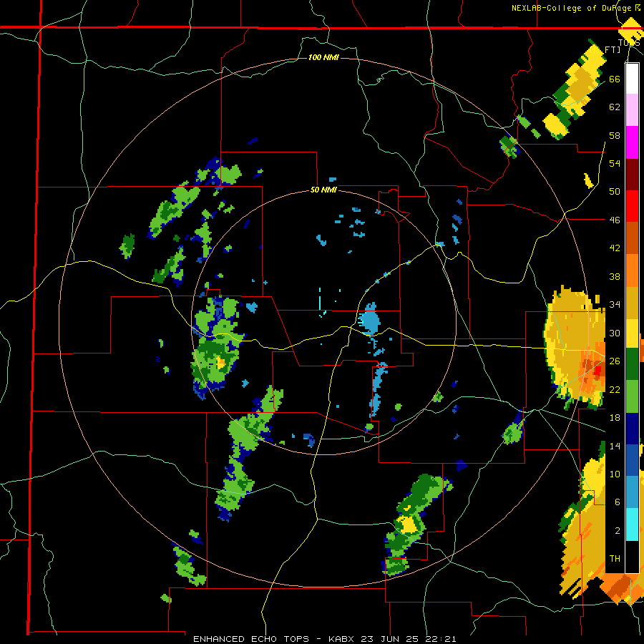Select the light green legend swatch
This screenshot has height=644, width=644.
(632, 396)
